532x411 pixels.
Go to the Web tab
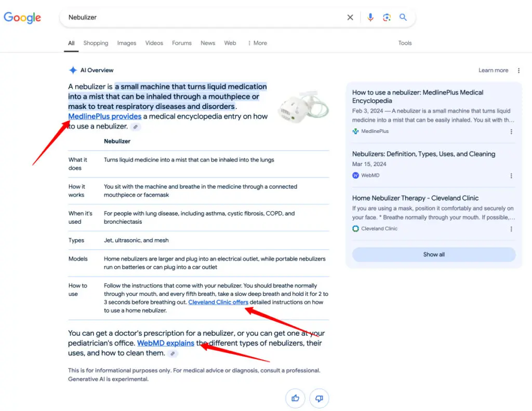pyautogui.click(x=230, y=43)
